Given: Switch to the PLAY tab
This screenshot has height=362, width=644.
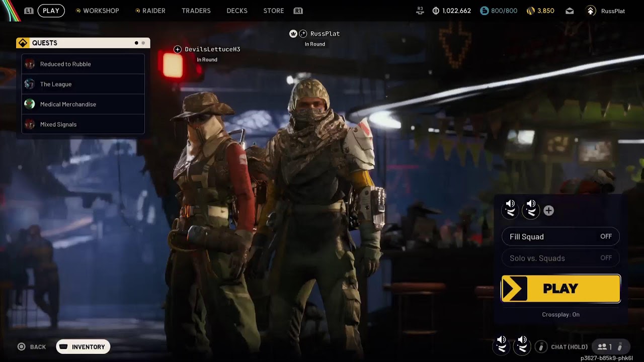Looking at the screenshot, I should (51, 11).
